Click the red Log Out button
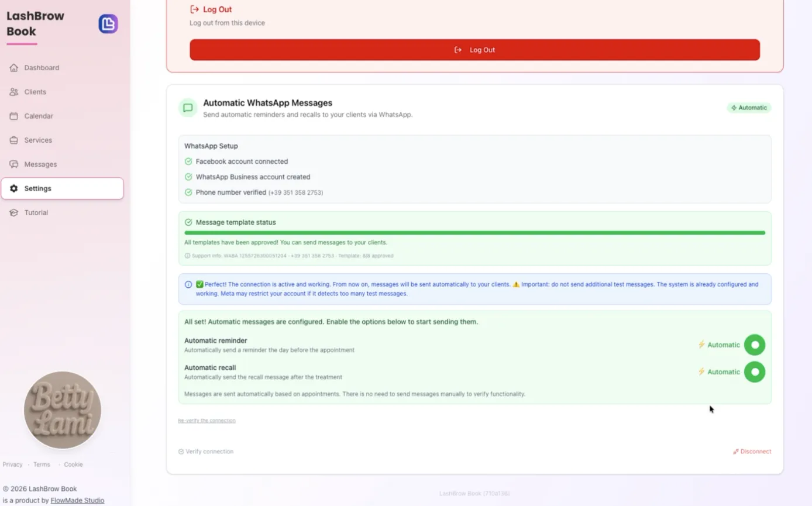This screenshot has height=506, width=812. 474,50
